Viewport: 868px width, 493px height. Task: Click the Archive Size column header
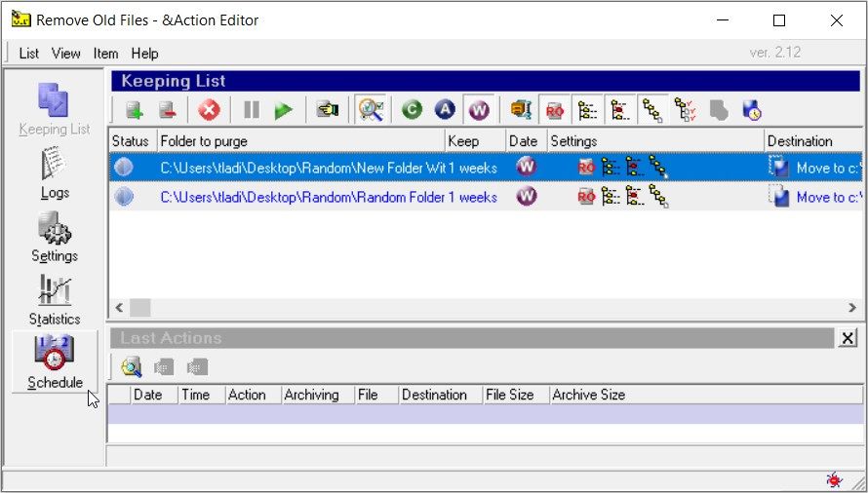pos(705,395)
